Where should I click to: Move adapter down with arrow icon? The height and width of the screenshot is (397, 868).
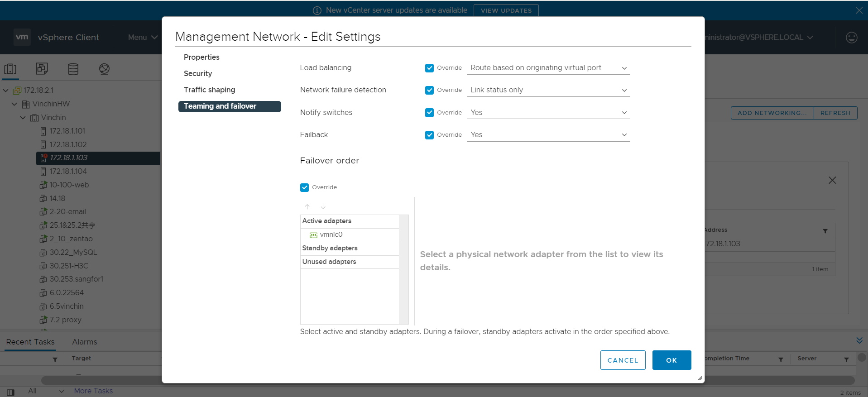tap(323, 206)
